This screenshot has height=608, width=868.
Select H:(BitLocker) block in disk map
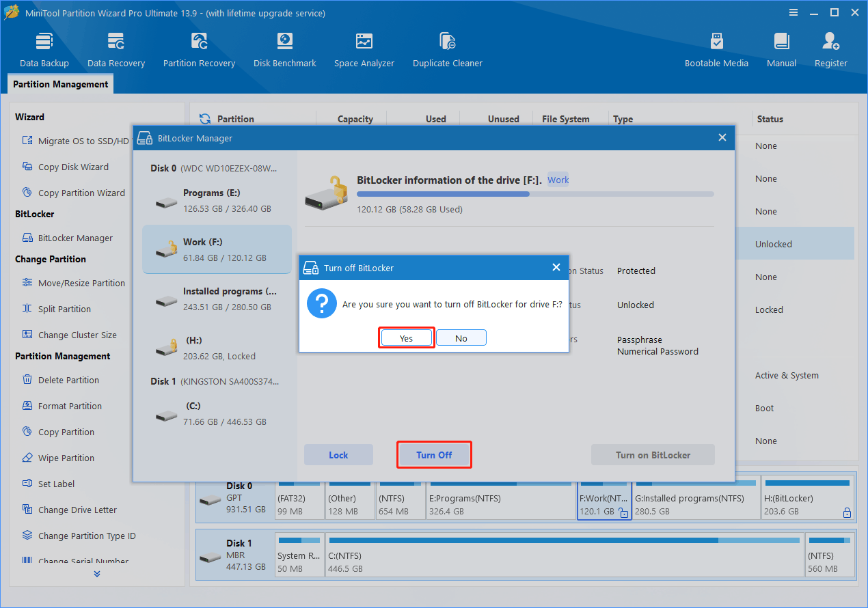(x=807, y=498)
